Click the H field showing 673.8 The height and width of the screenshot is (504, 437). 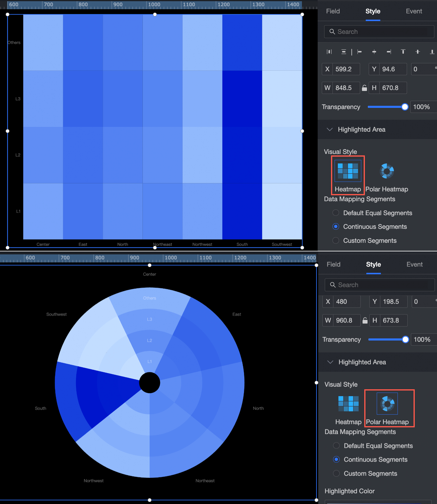tap(393, 320)
